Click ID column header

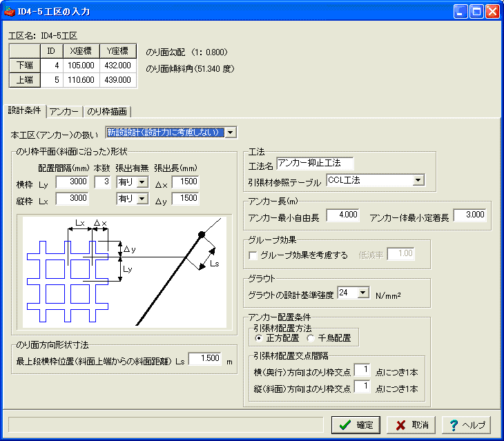(x=51, y=51)
